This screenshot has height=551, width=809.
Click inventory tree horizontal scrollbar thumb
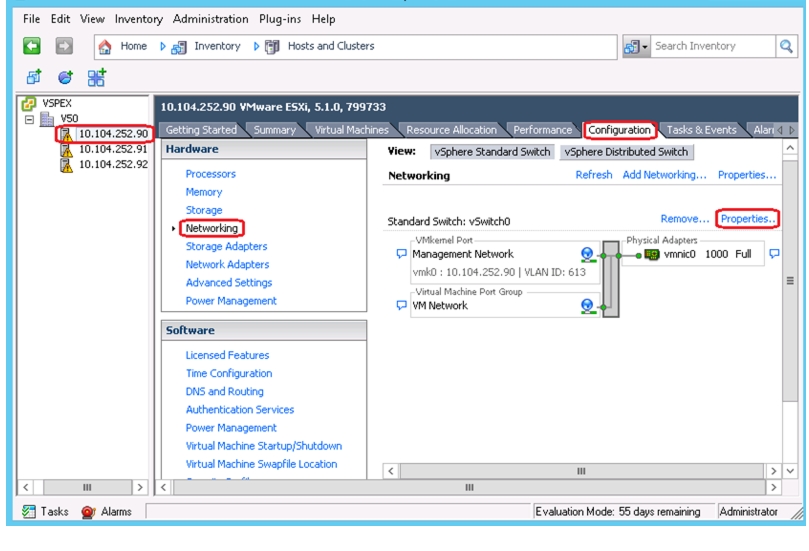tap(87, 487)
